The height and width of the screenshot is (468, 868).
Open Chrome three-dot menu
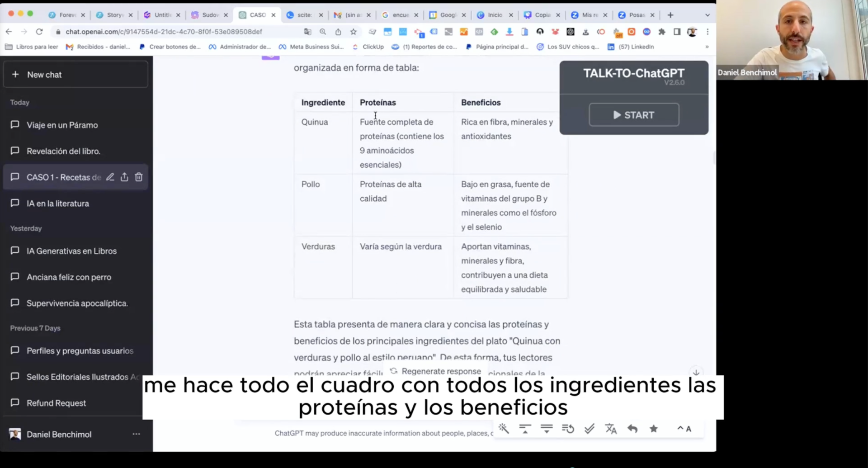tap(708, 32)
